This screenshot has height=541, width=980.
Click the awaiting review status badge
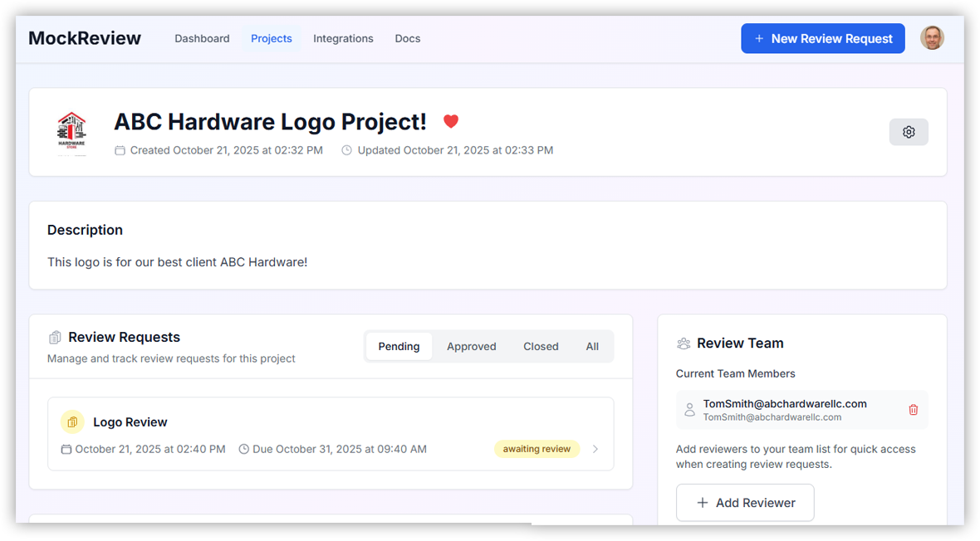coord(537,449)
